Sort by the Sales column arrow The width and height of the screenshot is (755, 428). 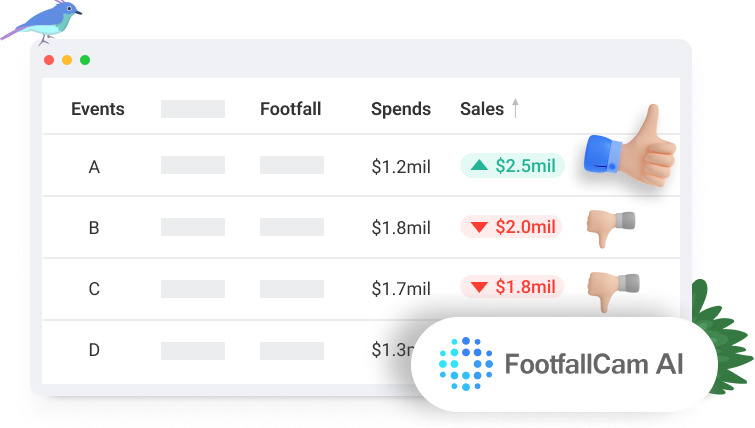516,109
